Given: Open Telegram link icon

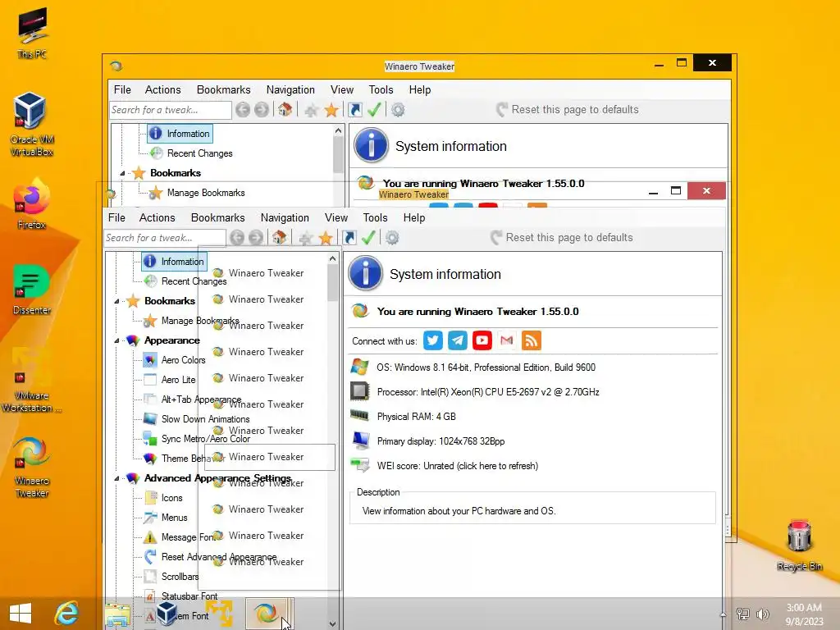Looking at the screenshot, I should coord(458,340).
